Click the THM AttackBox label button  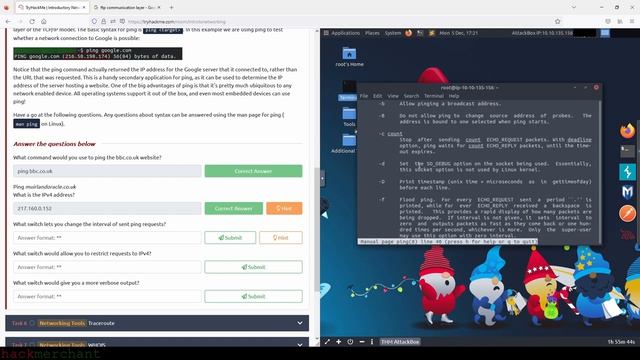(x=400, y=342)
